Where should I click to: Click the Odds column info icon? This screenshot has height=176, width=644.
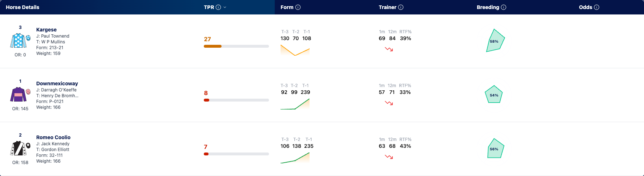pyautogui.click(x=597, y=7)
